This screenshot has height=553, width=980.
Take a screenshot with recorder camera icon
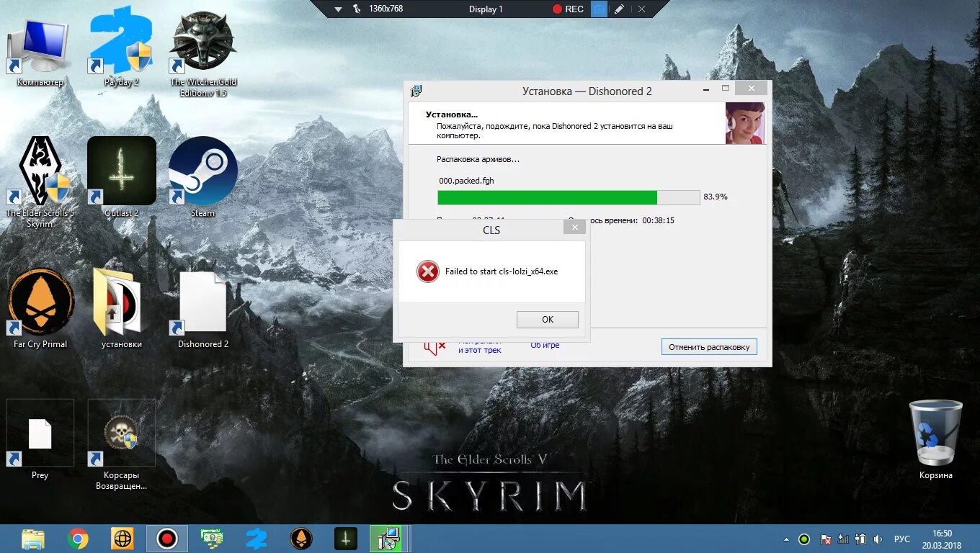click(599, 9)
